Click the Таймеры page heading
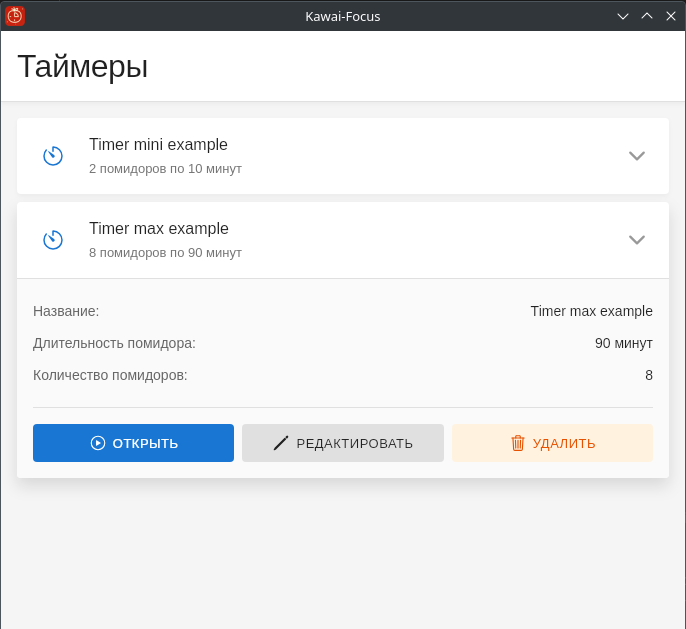686x629 pixels. pyautogui.click(x=83, y=66)
